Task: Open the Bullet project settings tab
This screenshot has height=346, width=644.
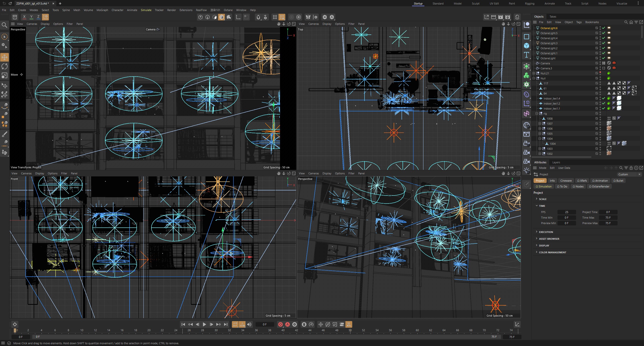Action: pos(618,181)
